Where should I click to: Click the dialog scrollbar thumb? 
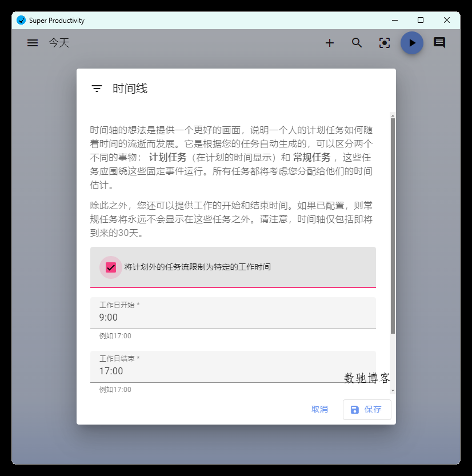(393, 226)
